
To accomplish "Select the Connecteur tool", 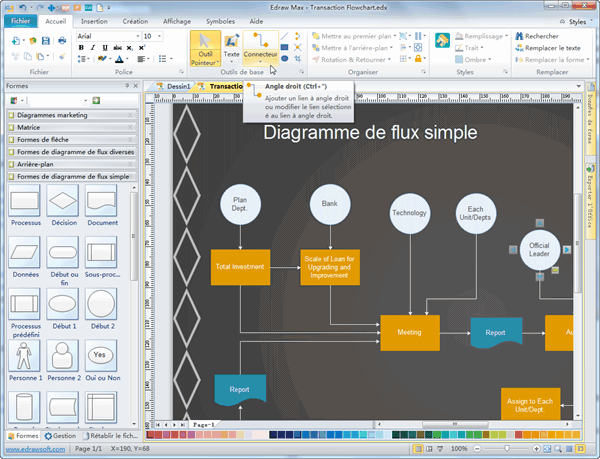I will coord(260,49).
